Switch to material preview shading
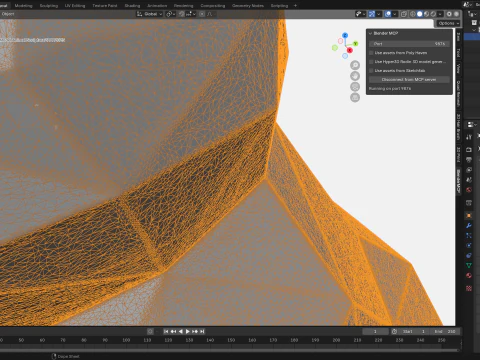480x360 pixels. coord(426,14)
